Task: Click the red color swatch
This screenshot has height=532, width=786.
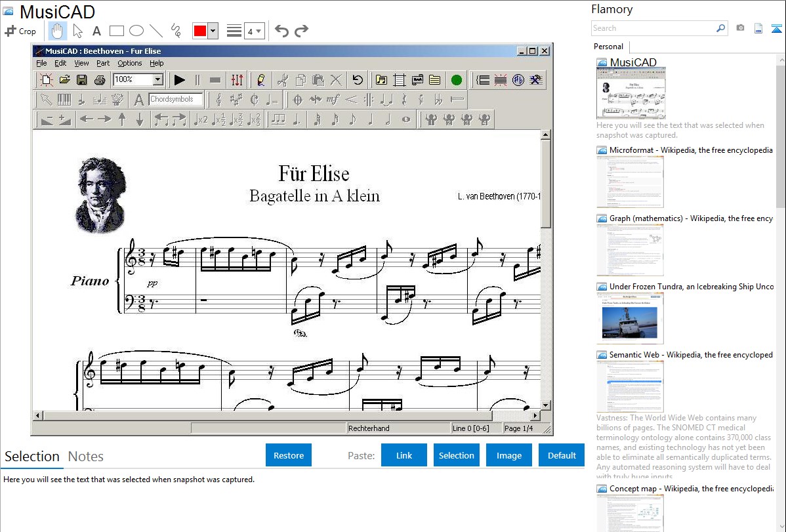Action: (200, 31)
